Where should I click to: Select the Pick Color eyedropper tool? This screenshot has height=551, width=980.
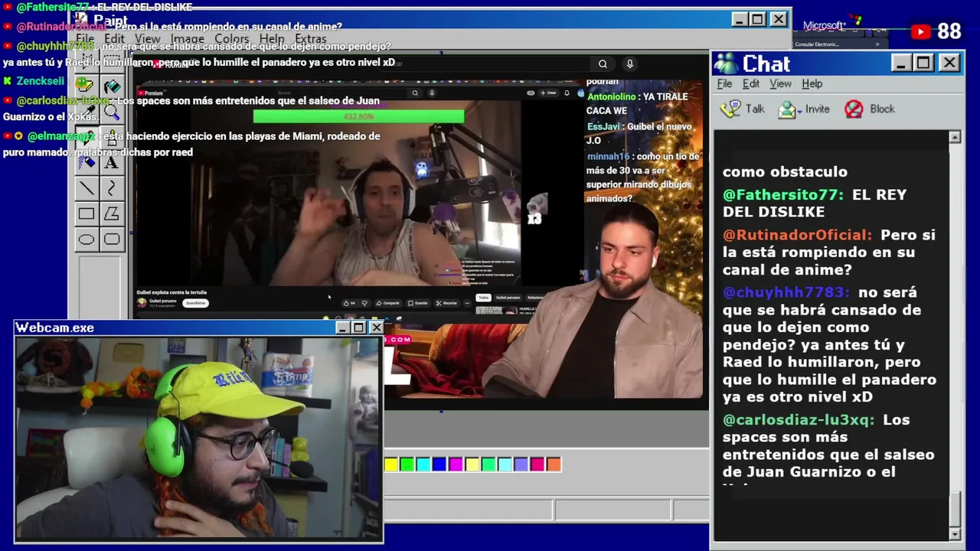tap(86, 112)
